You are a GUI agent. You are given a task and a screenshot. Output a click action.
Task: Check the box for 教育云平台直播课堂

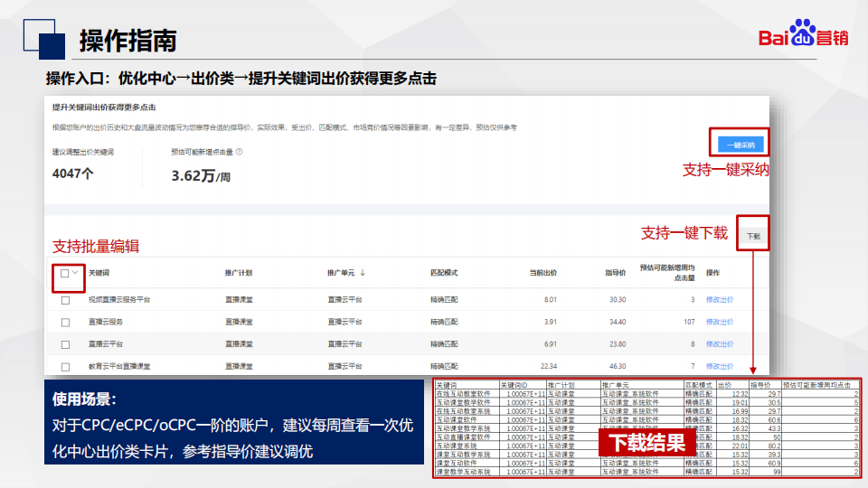tap(65, 366)
